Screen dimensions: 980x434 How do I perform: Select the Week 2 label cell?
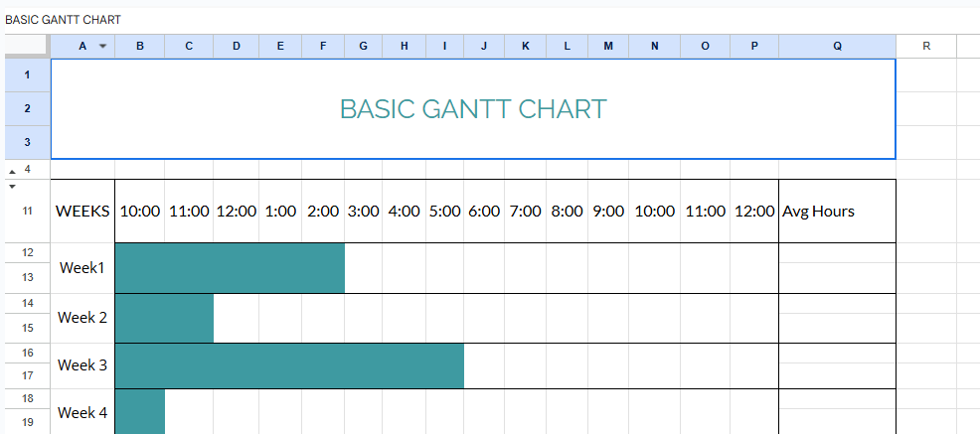[x=82, y=318]
